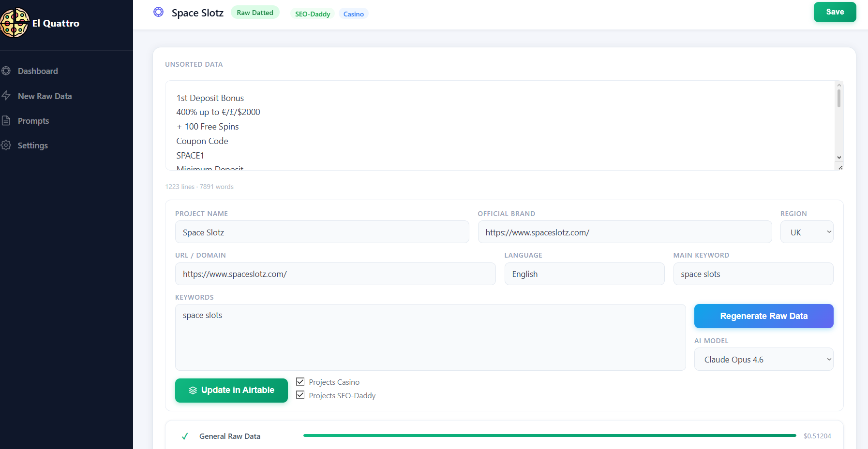Click the KEYWORDS field label
Viewport: 868px width, 449px height.
click(195, 297)
